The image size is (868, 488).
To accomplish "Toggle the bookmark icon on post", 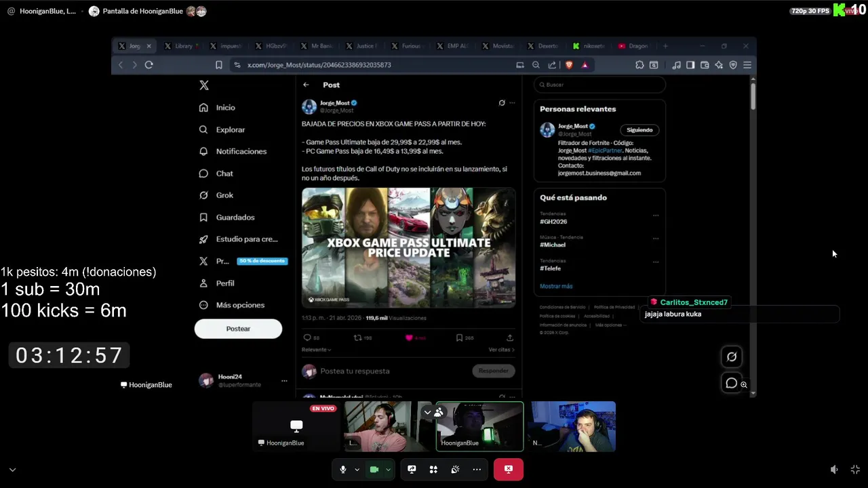I will [459, 338].
